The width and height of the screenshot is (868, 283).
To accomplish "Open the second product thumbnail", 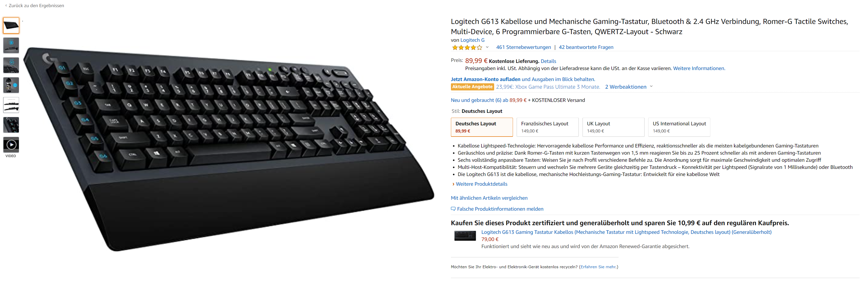I will pyautogui.click(x=11, y=46).
